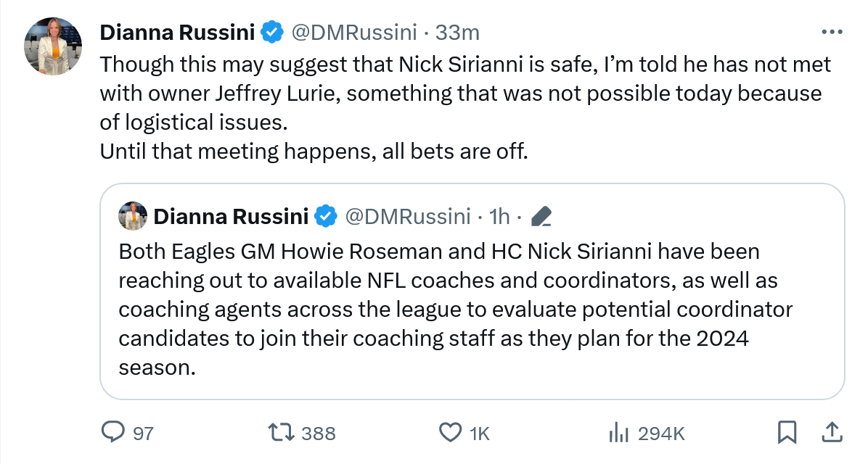Open the three-dot more options menu

pyautogui.click(x=831, y=32)
